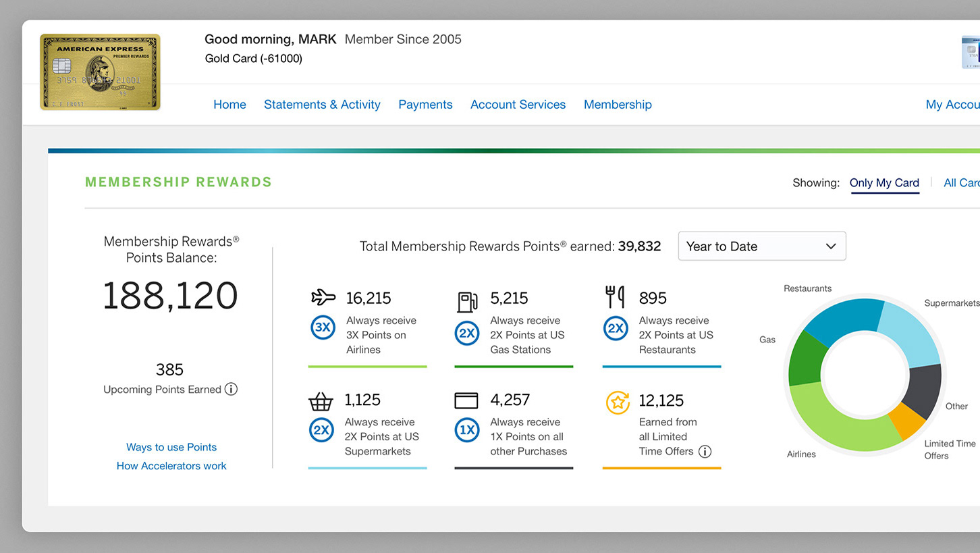
Task: Select the Only My Card view
Action: (884, 183)
